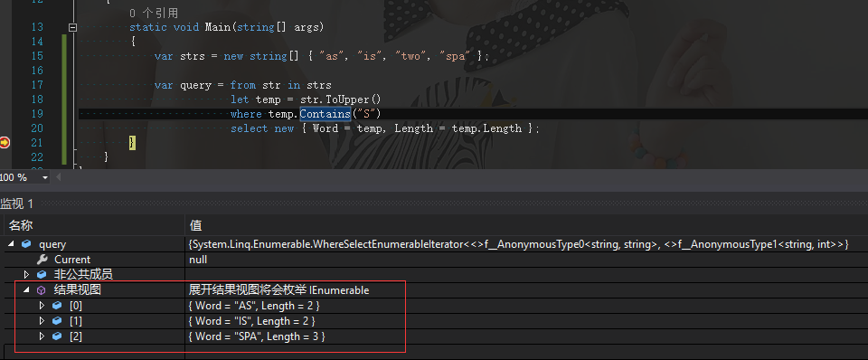The image size is (868, 360).
Task: Expand result item [2]
Action: click(42, 336)
